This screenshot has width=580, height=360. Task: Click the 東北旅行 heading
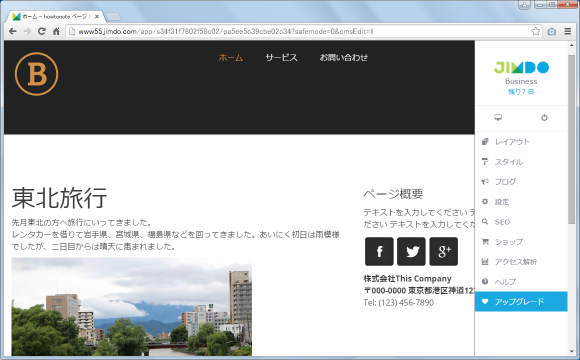point(60,198)
